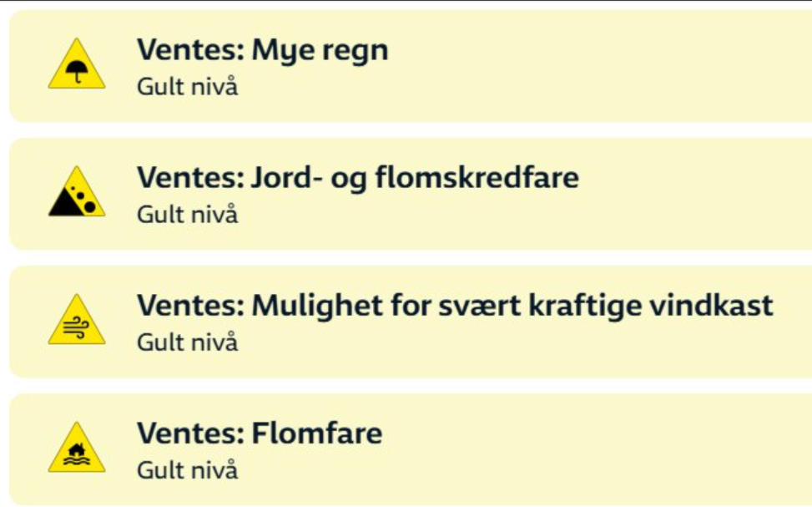This screenshot has width=812, height=507.
Task: Click the landslide warning triangle icon
Action: [x=77, y=194]
